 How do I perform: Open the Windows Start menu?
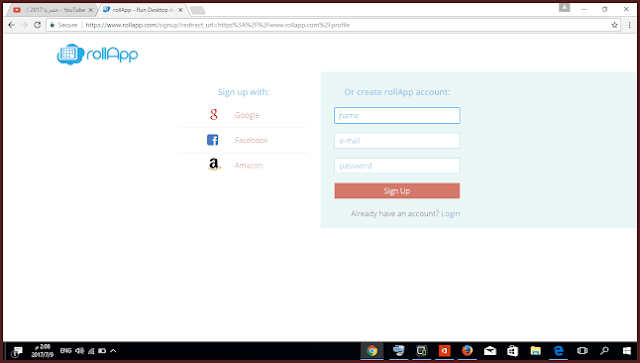tap(627, 351)
